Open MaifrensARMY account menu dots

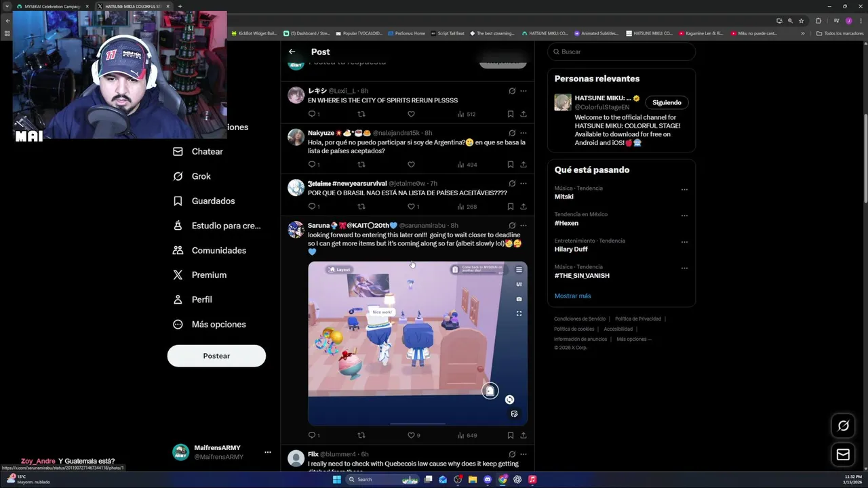click(267, 452)
